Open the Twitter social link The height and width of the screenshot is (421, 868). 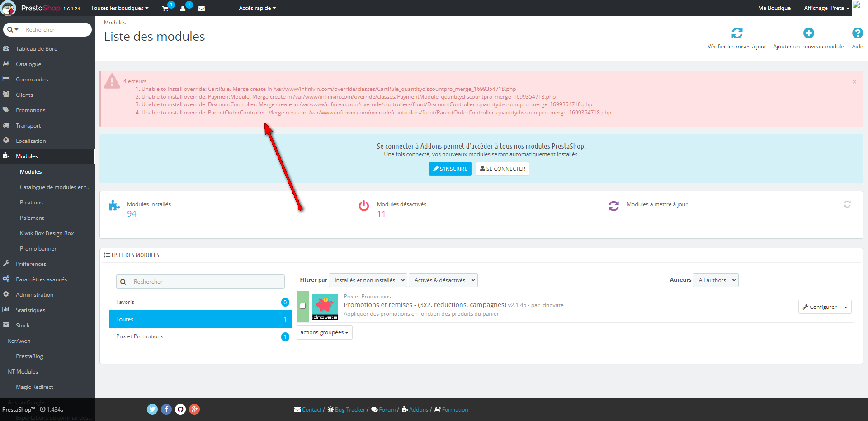[x=152, y=409]
